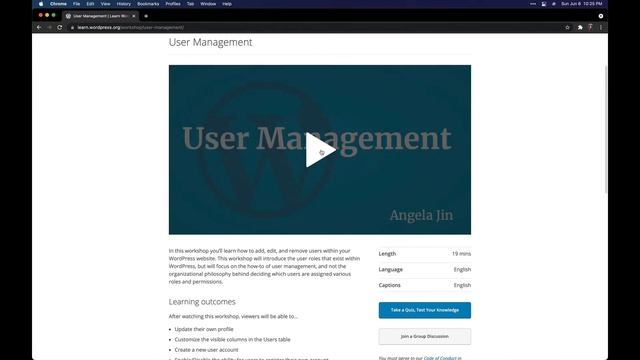Click the menu bar date and time

[x=582, y=4]
